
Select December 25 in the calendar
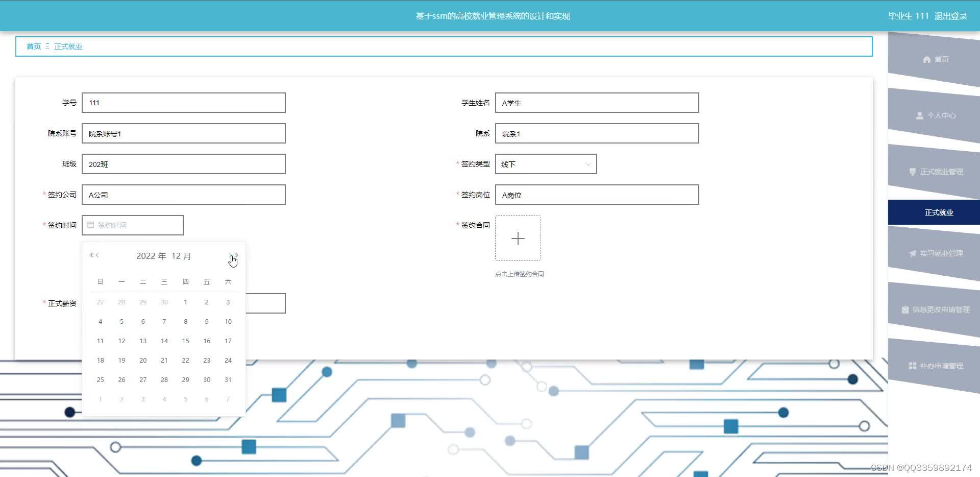click(x=101, y=380)
